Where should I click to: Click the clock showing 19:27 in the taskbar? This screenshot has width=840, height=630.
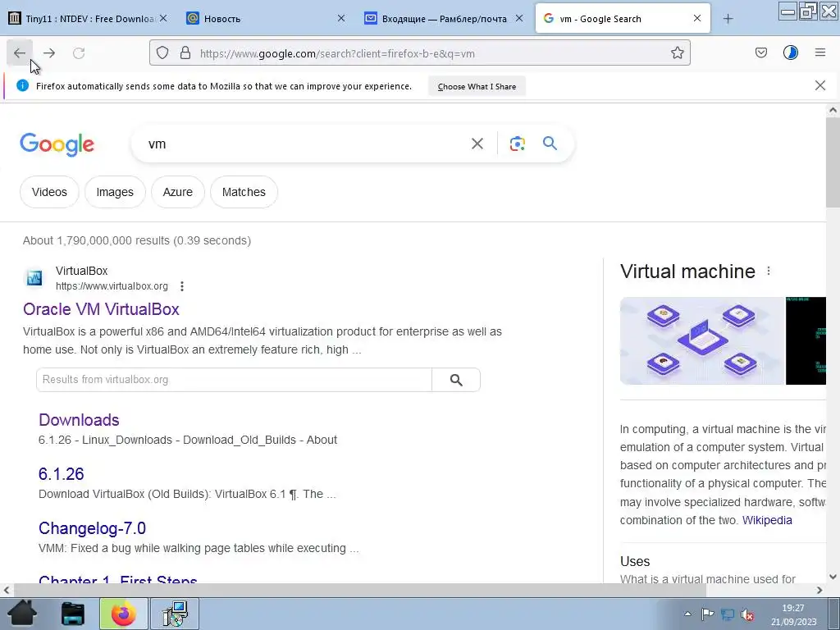[x=793, y=608]
